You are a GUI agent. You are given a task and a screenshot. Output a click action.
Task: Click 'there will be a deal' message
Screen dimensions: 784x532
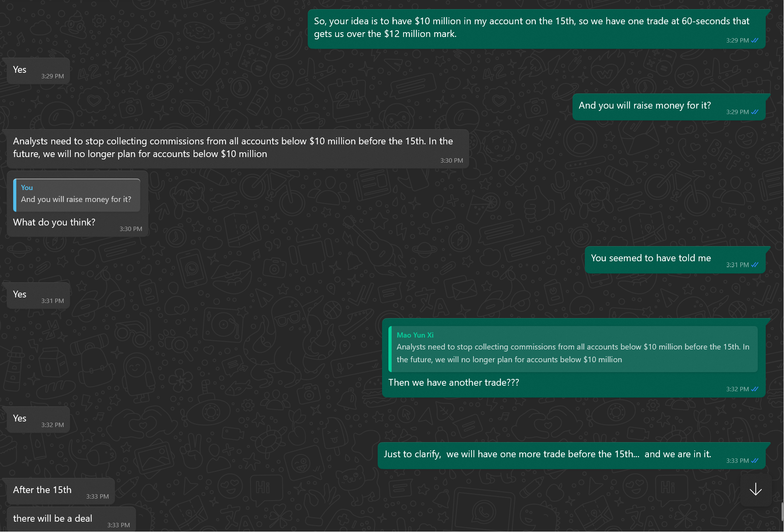click(71, 519)
